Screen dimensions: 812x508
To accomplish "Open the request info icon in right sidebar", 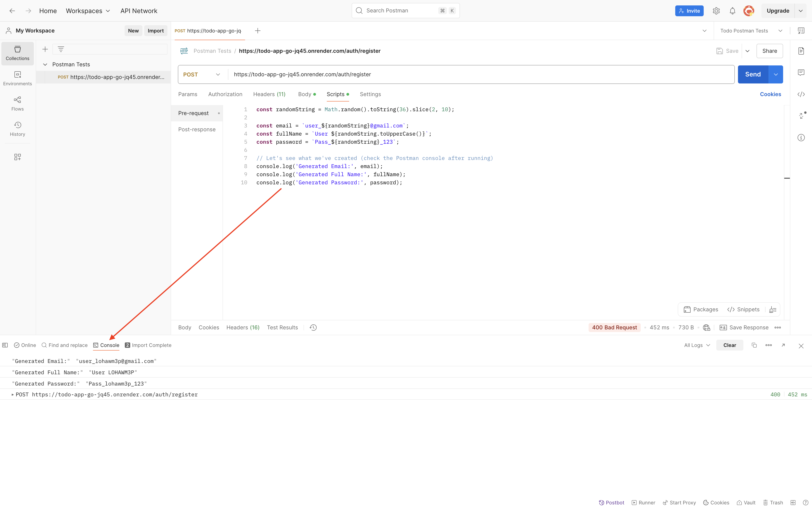I will (801, 138).
